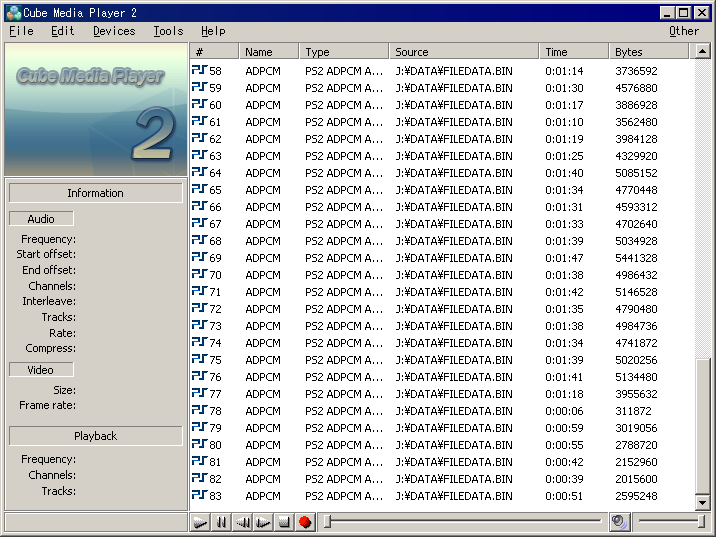
Task: Select track 73 audio icon
Action: coord(200,325)
